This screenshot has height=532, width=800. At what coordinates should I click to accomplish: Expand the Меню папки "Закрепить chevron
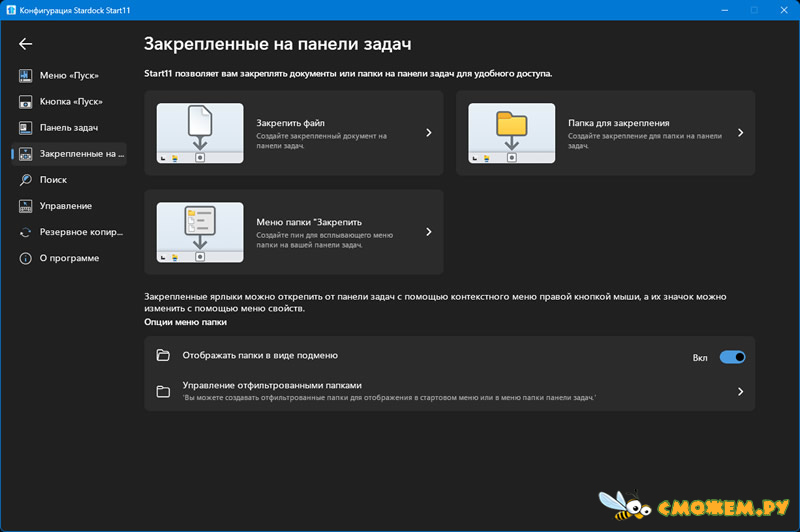point(429,232)
